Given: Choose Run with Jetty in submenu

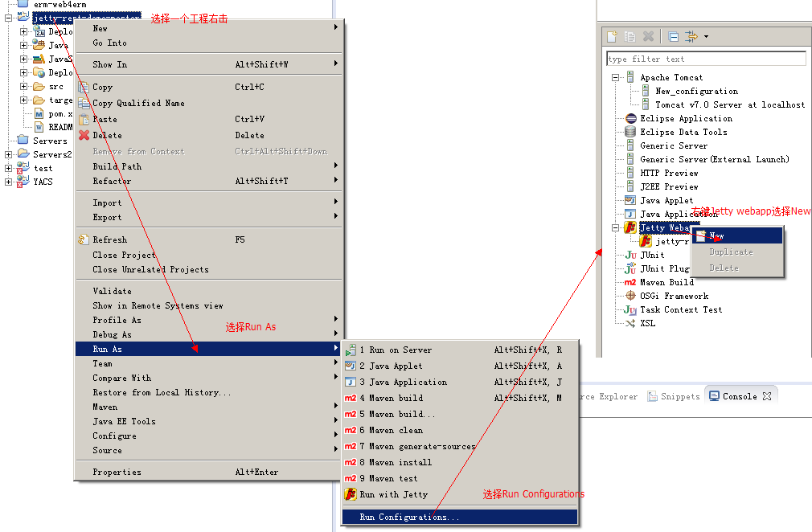Looking at the screenshot, I should click(460, 494).
